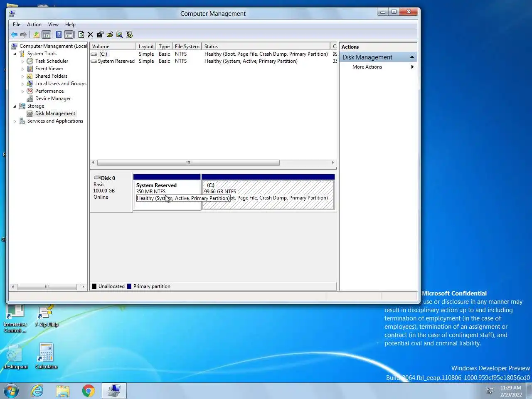Screen dimensions: 532x399
Task: Open the desktop.ini file on desktop
Action: coord(15,357)
